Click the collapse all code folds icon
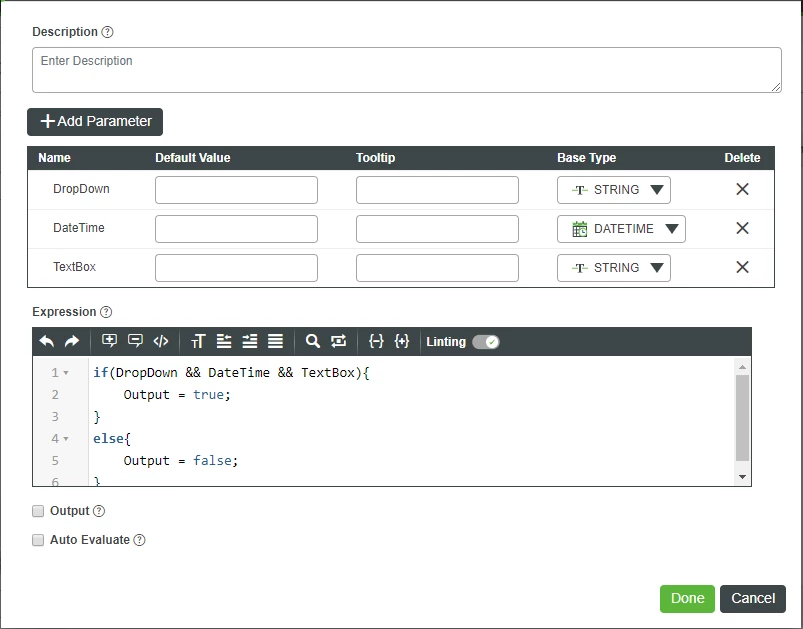Screen dimensions: 803x629 376,341
